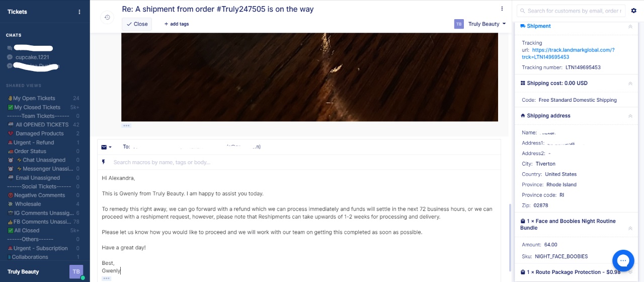Collapse the Shipping address section

pyautogui.click(x=630, y=116)
